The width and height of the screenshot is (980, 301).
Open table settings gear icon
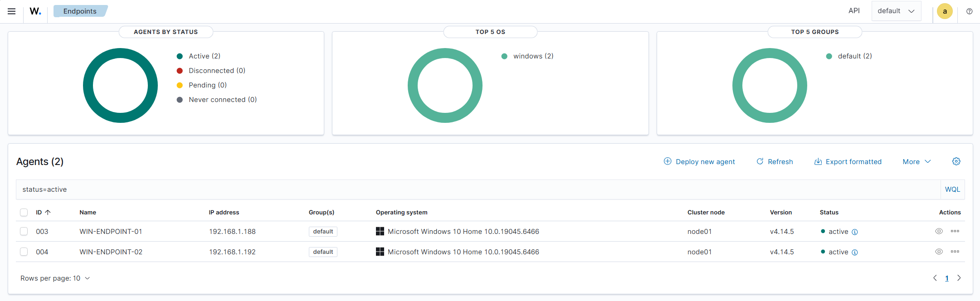956,161
